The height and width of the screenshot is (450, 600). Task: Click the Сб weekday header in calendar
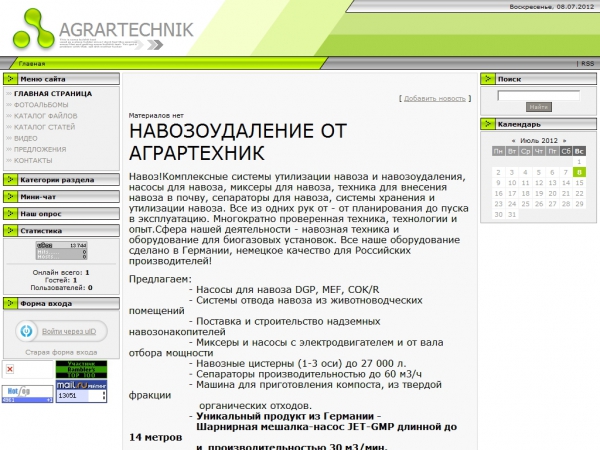tap(566, 151)
